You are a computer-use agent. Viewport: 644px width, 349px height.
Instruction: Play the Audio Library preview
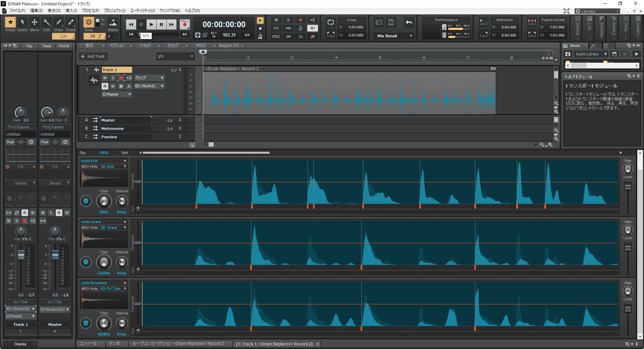tap(636, 54)
